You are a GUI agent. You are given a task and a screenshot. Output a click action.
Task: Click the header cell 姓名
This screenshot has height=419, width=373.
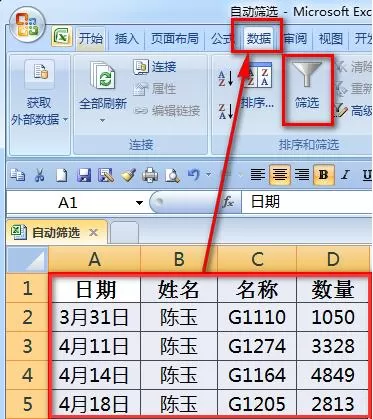coord(179,288)
